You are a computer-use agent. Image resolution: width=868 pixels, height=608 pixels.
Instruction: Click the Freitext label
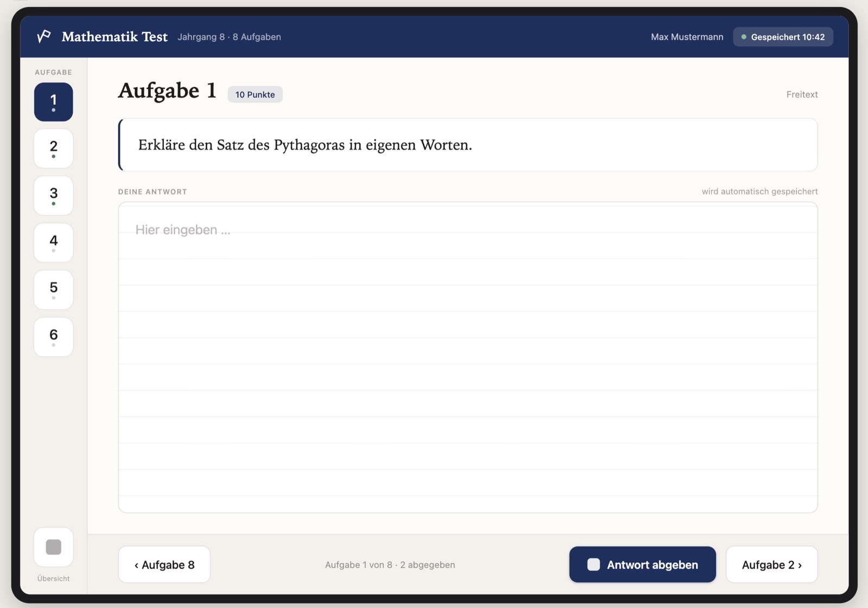click(802, 94)
